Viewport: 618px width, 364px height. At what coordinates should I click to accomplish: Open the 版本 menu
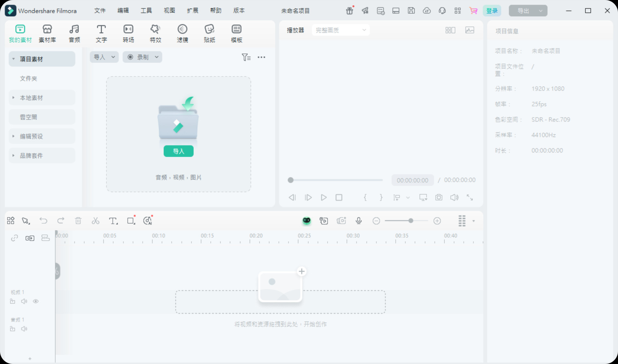tap(239, 11)
